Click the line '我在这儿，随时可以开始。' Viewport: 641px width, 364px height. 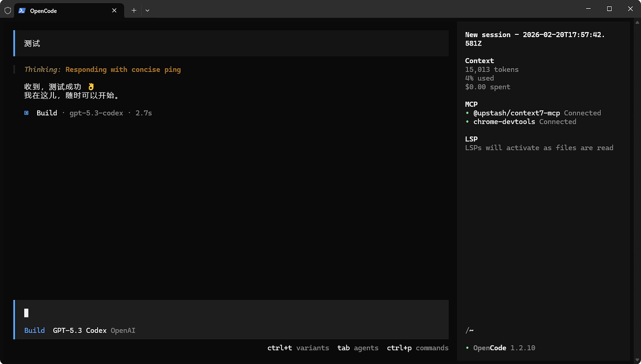73,96
